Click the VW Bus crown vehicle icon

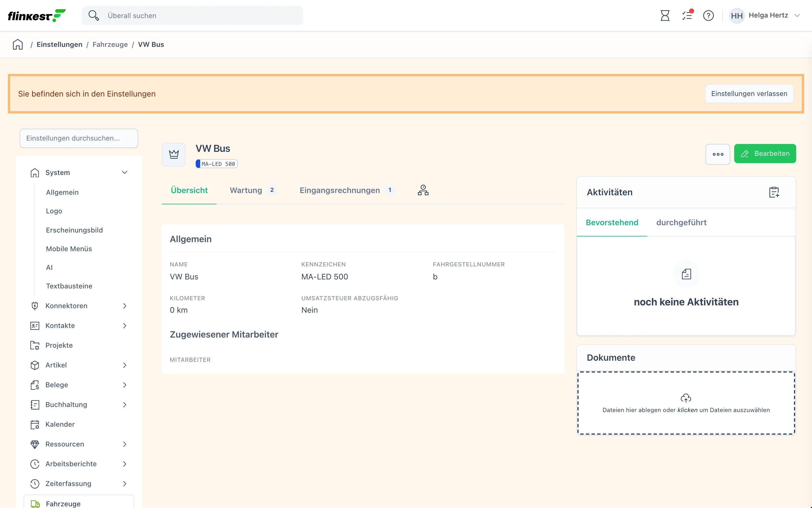coord(174,154)
